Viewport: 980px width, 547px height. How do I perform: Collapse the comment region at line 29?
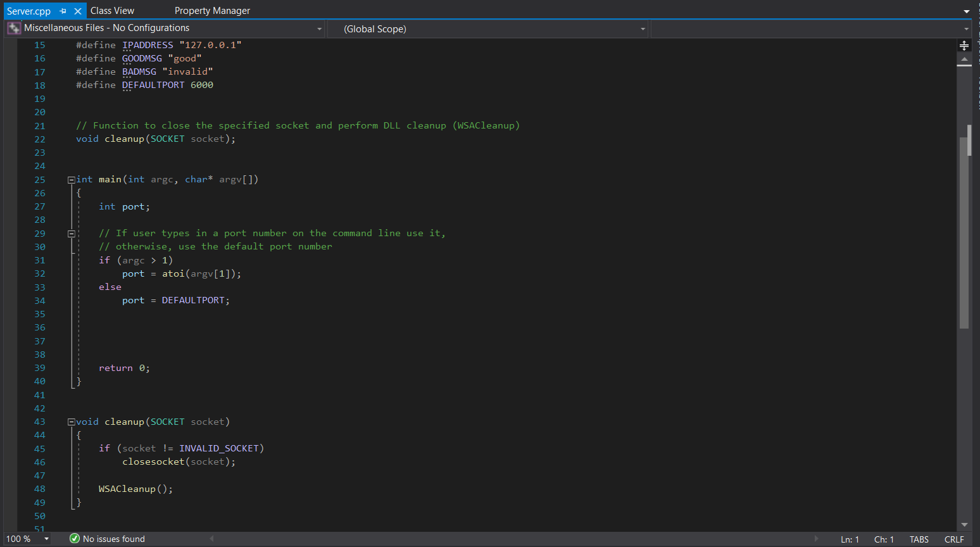click(x=71, y=233)
